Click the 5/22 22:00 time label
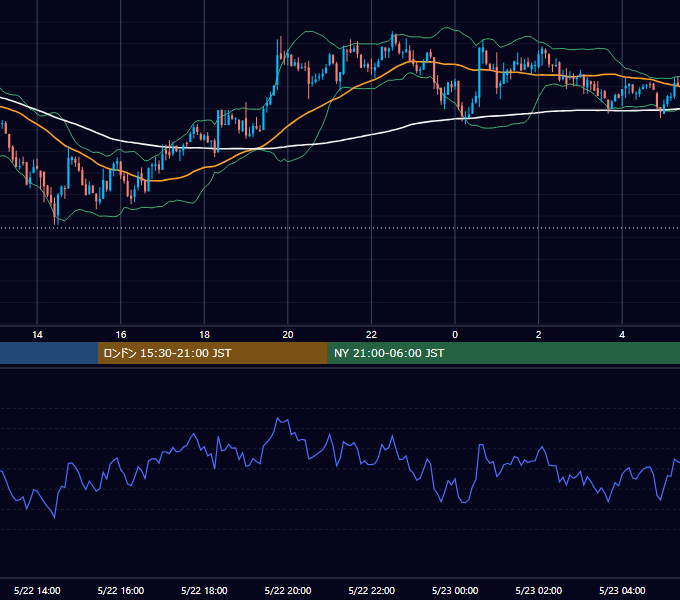Screen dimensions: 680x600 372,590
